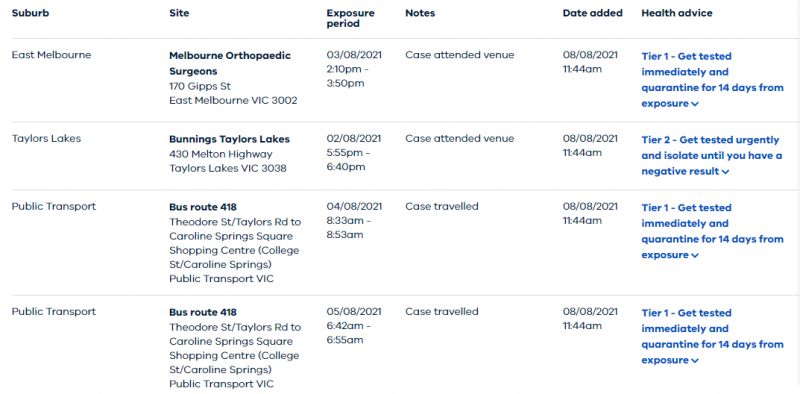
Task: Click East Melbourne suburb cell
Action: 52,55
